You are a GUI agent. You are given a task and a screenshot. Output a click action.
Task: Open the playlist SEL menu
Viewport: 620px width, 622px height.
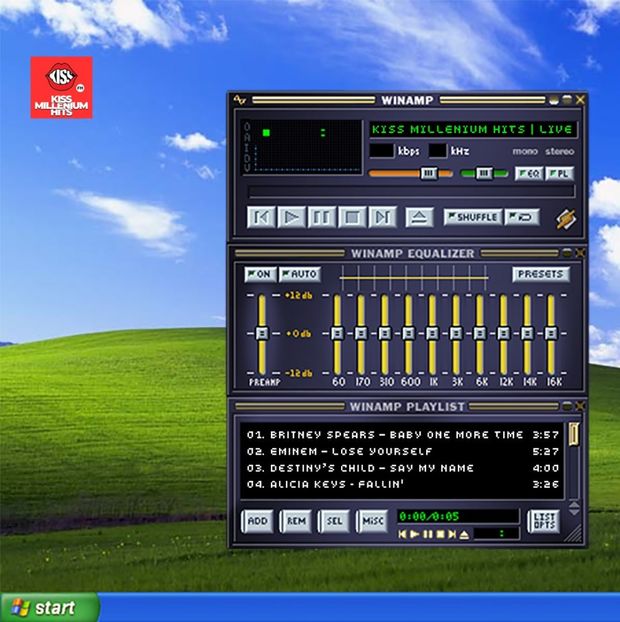(x=334, y=521)
